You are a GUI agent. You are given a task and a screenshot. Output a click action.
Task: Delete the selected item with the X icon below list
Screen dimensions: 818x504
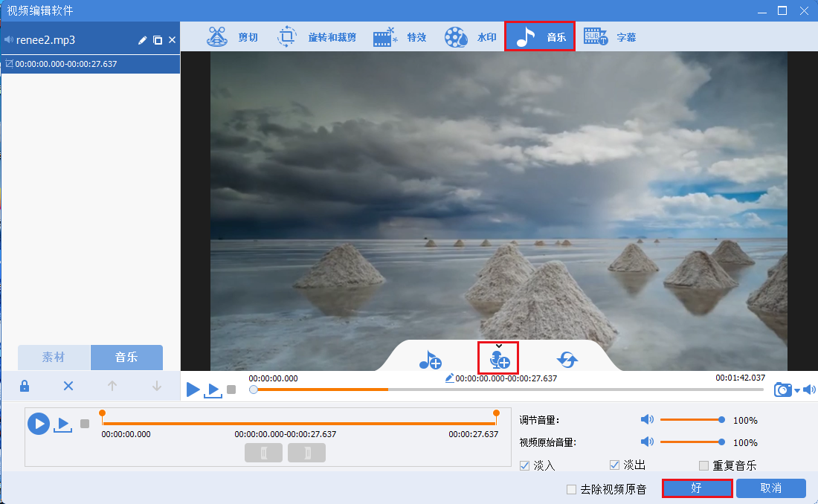[x=68, y=386]
